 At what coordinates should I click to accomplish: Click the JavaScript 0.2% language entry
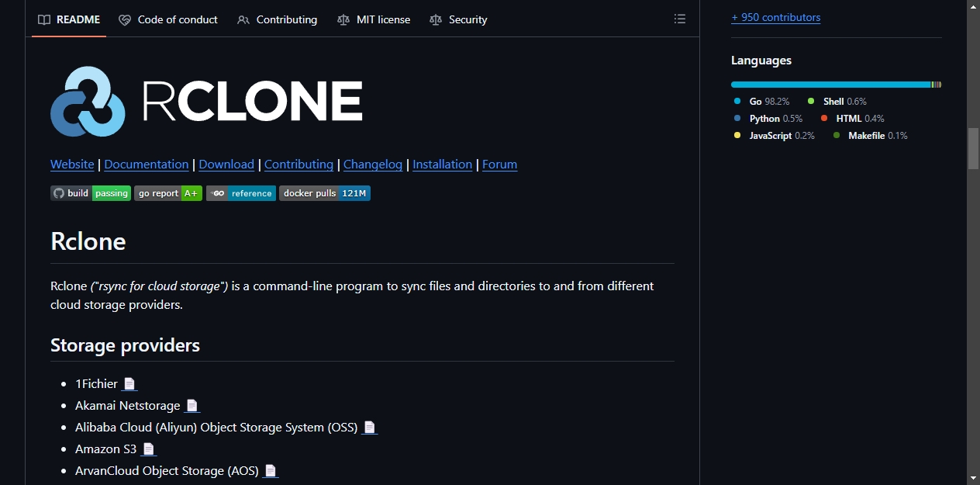pyautogui.click(x=774, y=136)
